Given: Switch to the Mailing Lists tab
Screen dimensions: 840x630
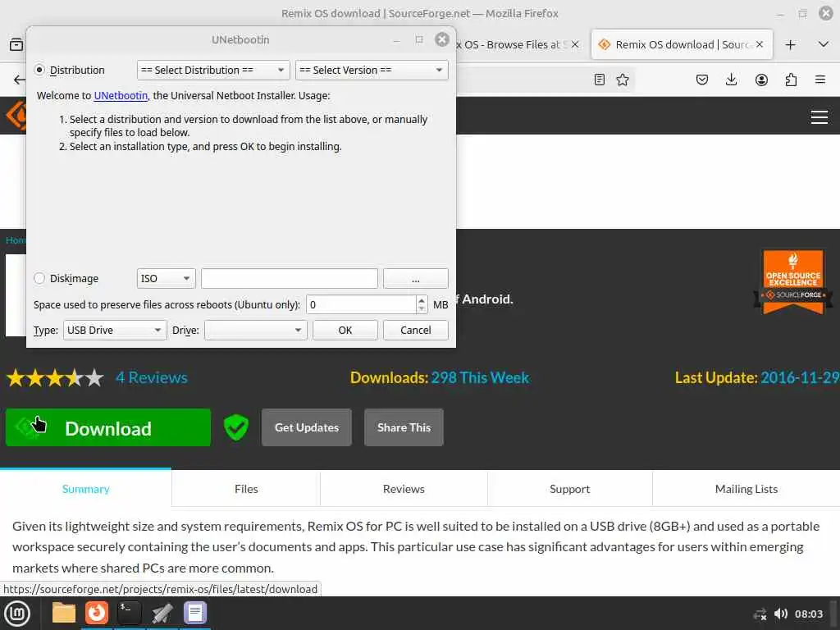Looking at the screenshot, I should [746, 489].
